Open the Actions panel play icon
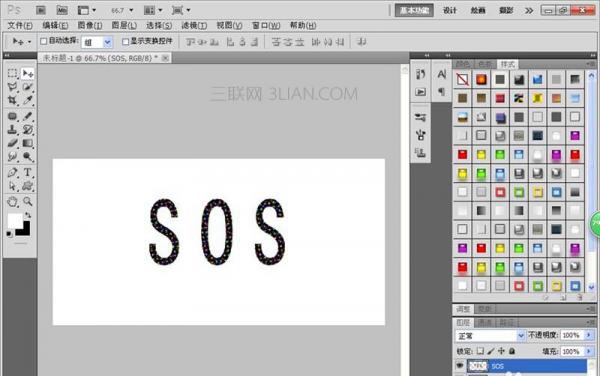Screen dimensions: 600x376 tap(421, 92)
